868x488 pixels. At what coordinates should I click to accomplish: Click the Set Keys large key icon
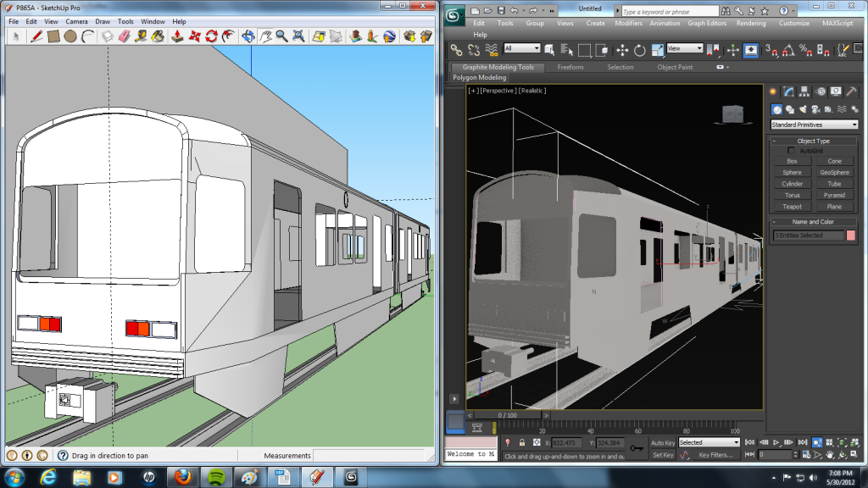click(637, 448)
